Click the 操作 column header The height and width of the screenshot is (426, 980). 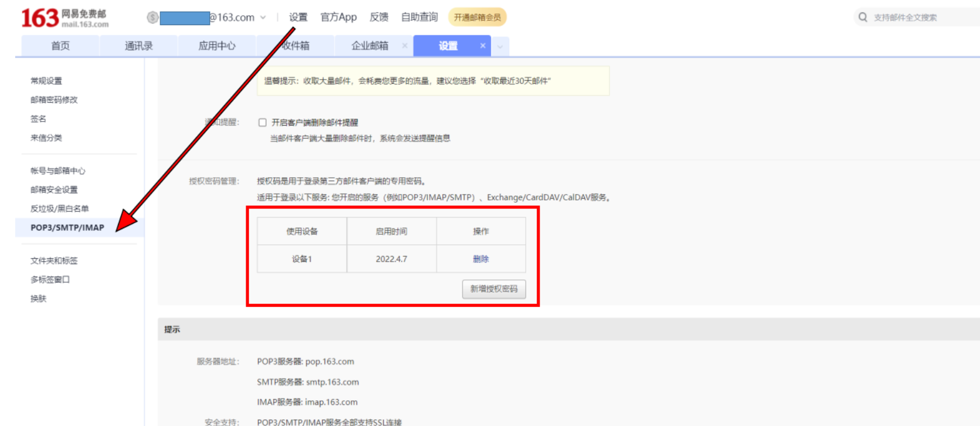(481, 231)
